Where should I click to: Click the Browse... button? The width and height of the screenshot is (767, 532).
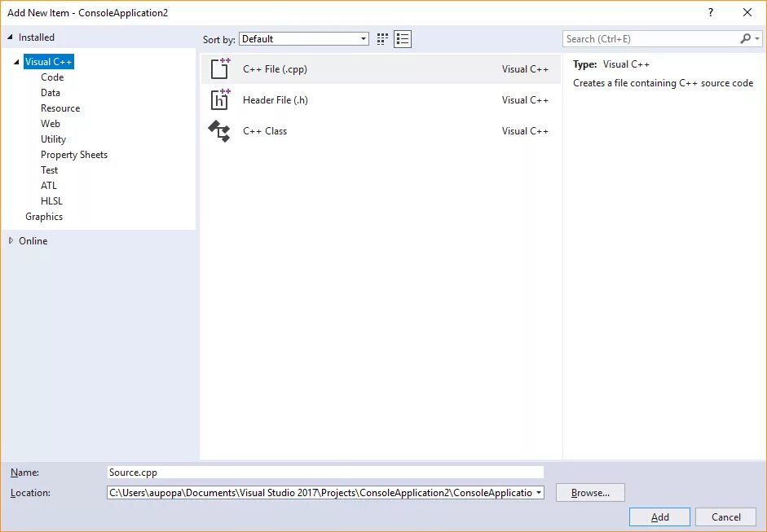coord(590,492)
